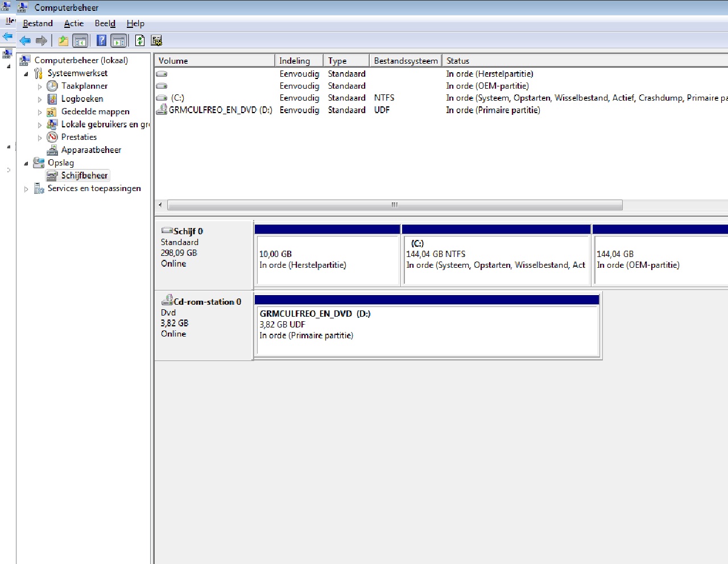
Task: Click the NTFS cell in the volume list
Action: 384,98
